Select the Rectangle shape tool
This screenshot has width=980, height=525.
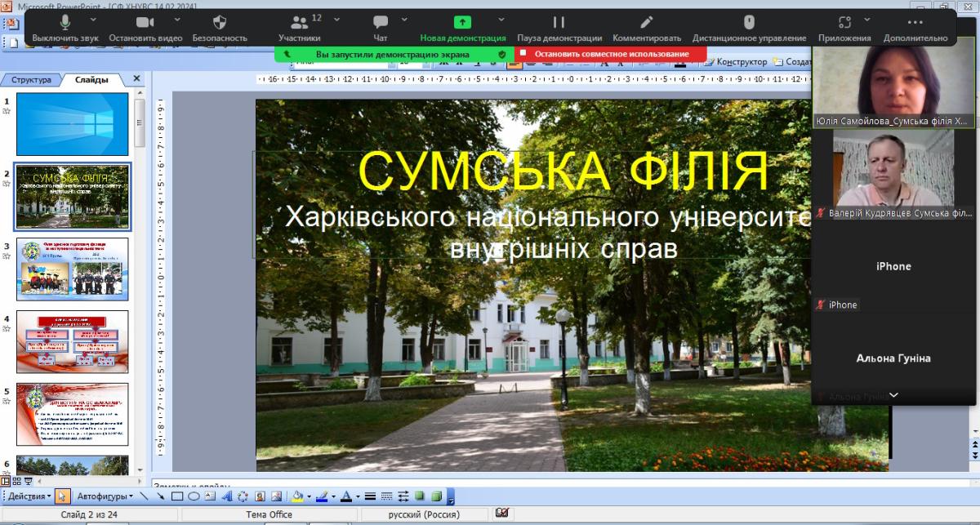tap(176, 496)
